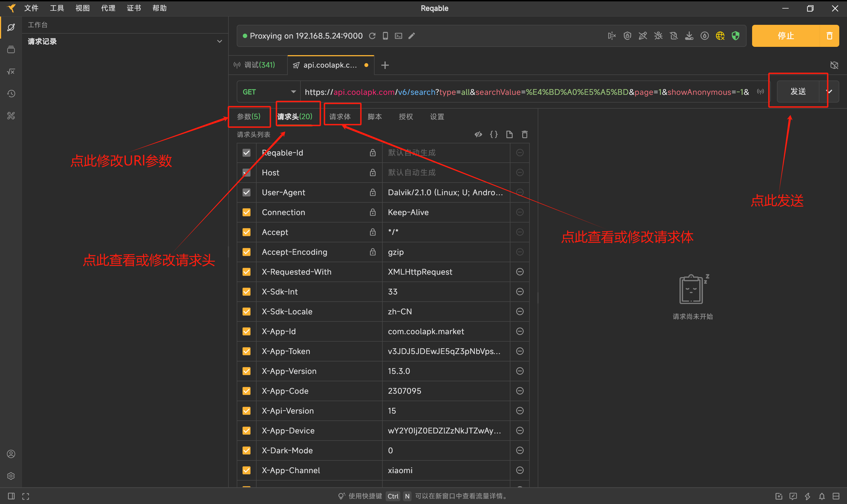847x504 pixels.
Task: Uncheck the Connection header checkbox
Action: (x=246, y=212)
